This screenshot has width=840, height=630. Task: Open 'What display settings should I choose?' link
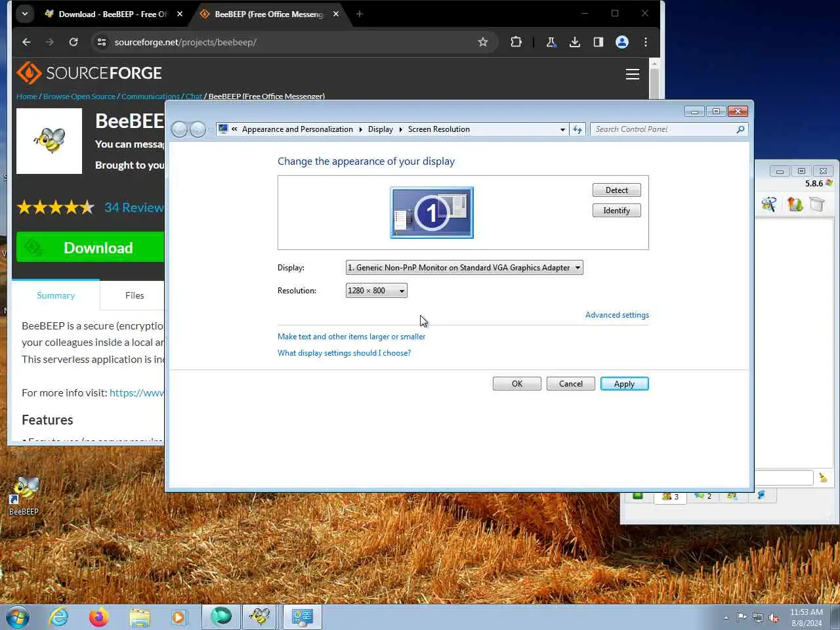[x=344, y=353]
